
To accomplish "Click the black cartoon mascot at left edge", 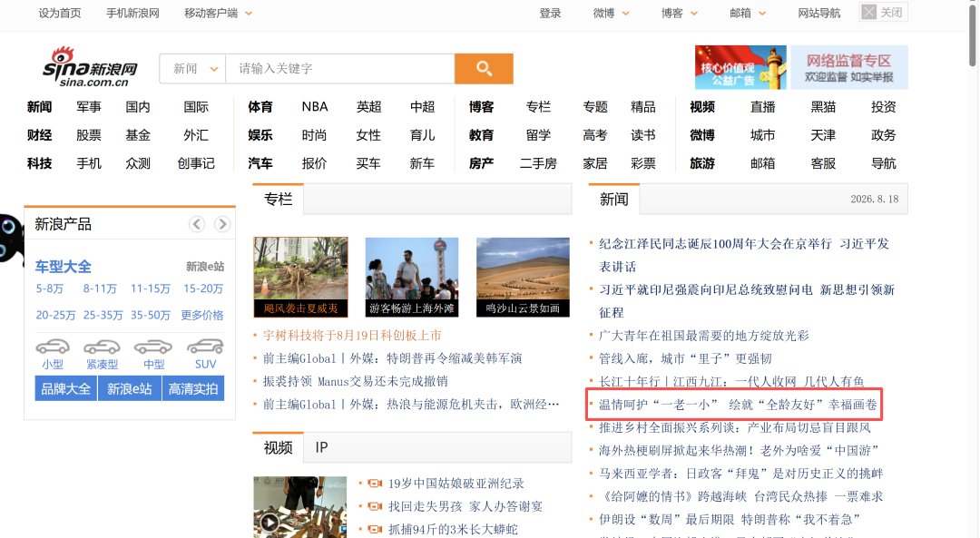I will pos(11,239).
